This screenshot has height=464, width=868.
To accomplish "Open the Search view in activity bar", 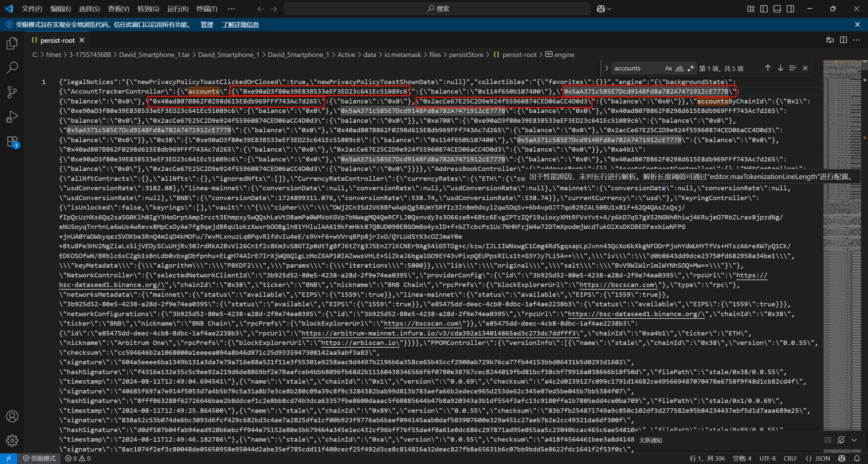I will pos(12,67).
